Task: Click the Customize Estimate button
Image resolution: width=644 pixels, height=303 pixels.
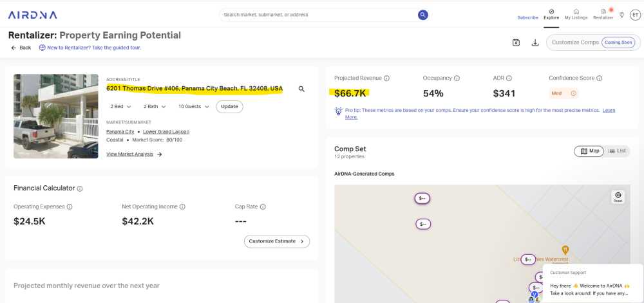Action: click(277, 241)
